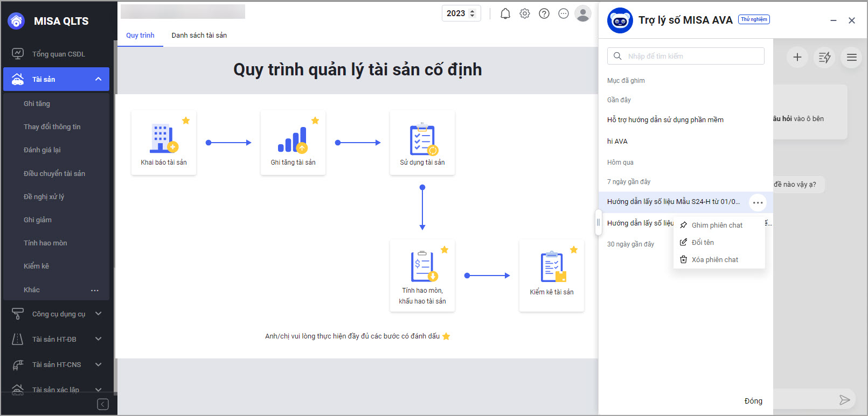This screenshot has width=868, height=416.
Task: Open chat Hỗ trợ hướng dẫn sử dụng phần mềm
Action: 665,119
